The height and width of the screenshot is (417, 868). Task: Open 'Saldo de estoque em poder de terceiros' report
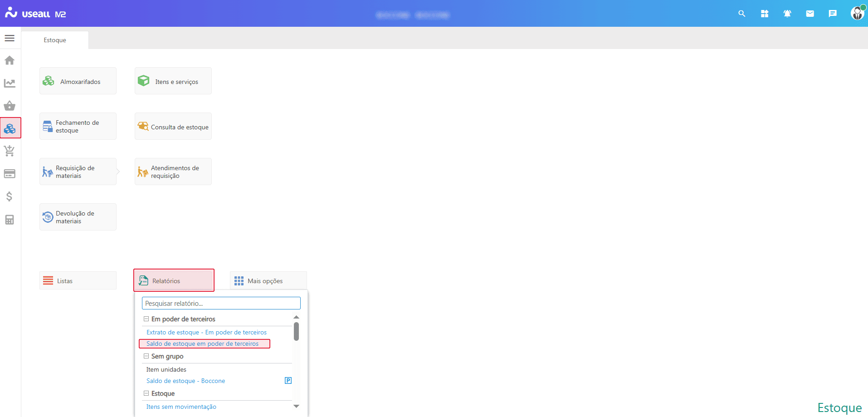coord(202,344)
